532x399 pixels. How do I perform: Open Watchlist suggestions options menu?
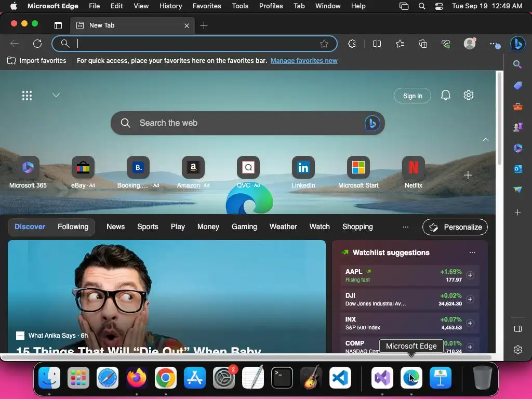coord(472,252)
